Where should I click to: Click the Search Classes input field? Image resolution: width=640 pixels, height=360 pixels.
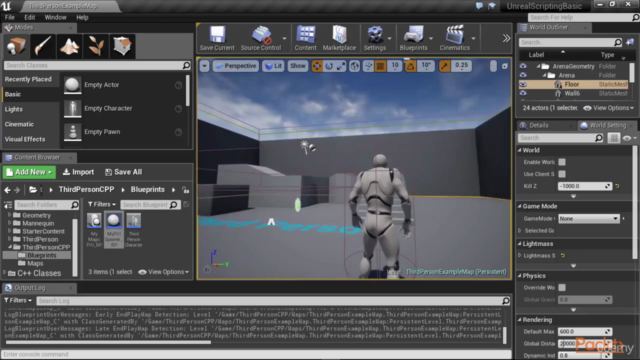point(97,65)
